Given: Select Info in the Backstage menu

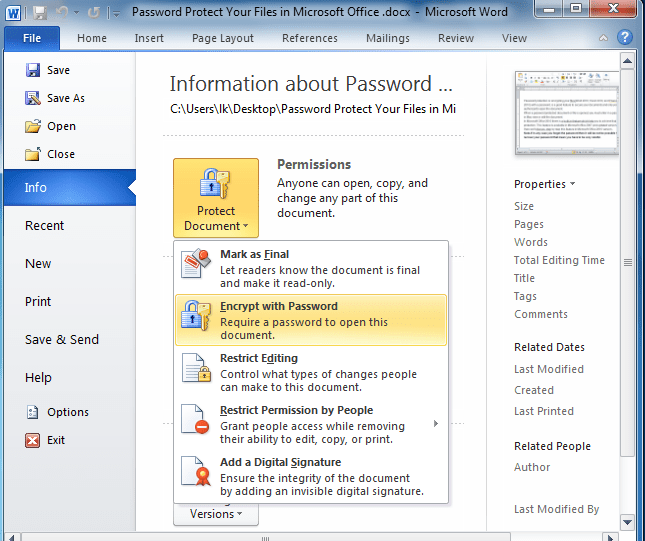Looking at the screenshot, I should coord(70,188).
